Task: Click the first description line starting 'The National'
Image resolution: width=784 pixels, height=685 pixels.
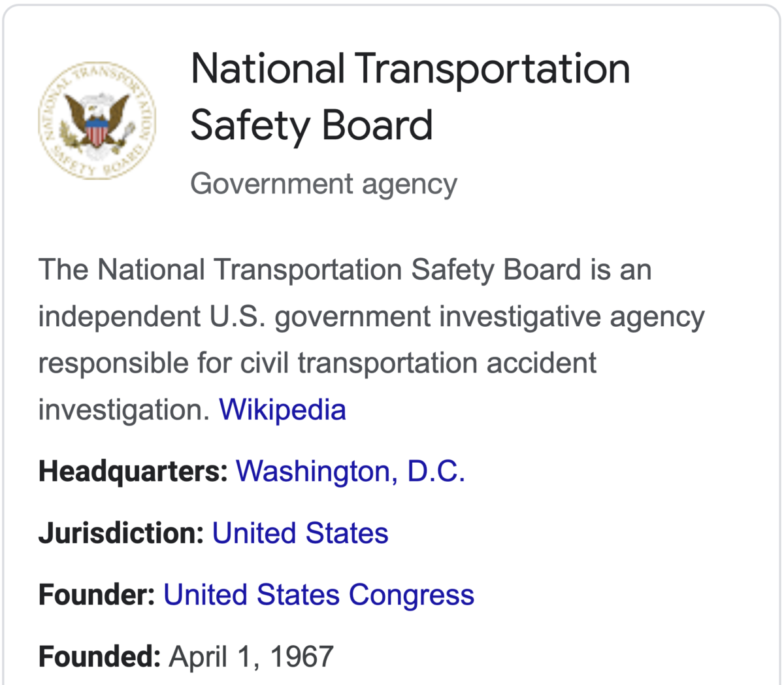Action: point(345,270)
